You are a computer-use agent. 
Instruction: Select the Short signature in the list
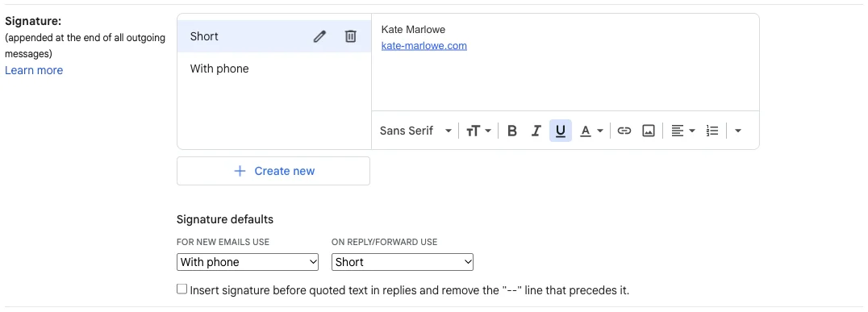[x=274, y=36]
